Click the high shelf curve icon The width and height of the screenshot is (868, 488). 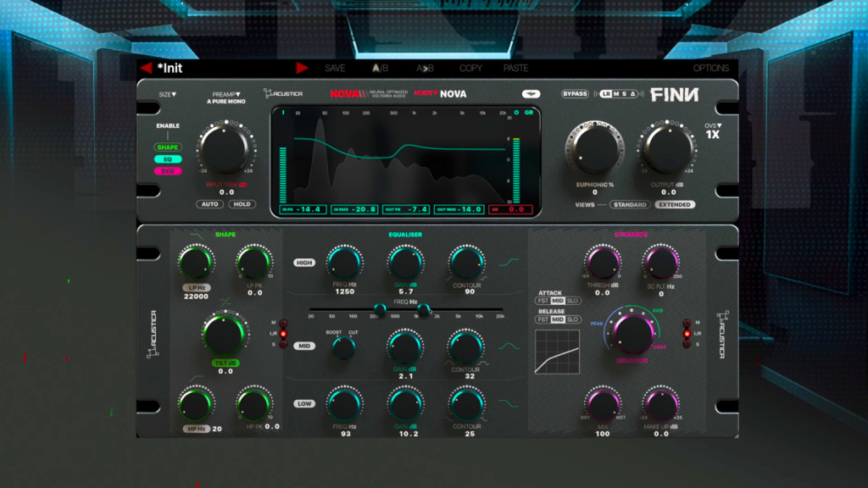click(509, 263)
